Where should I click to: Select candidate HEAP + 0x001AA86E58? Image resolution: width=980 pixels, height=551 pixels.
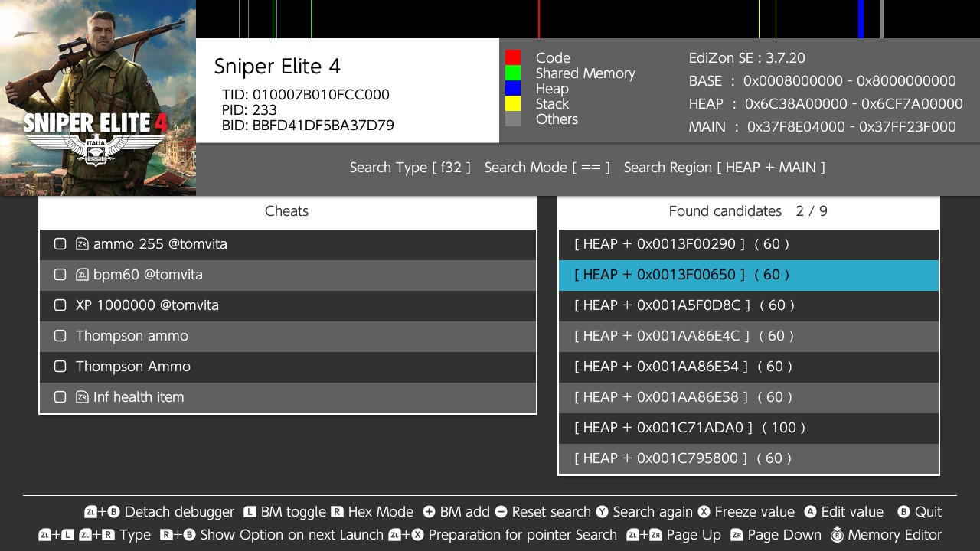click(749, 397)
